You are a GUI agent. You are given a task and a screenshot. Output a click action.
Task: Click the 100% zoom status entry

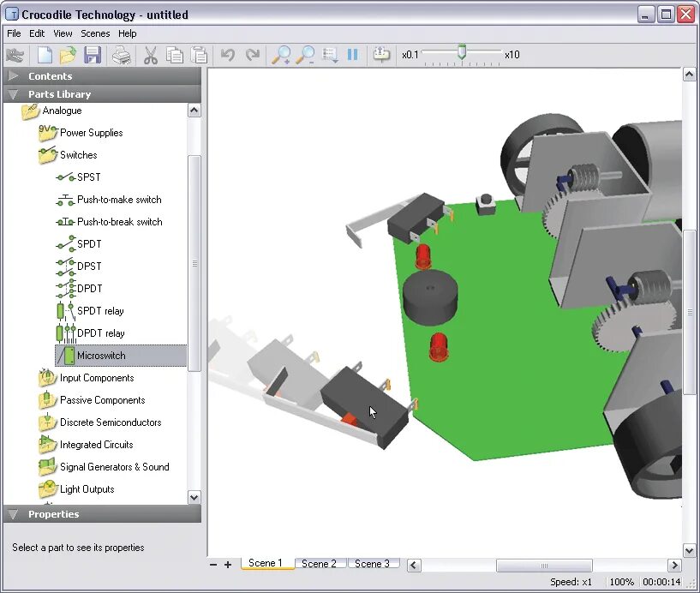pyautogui.click(x=621, y=582)
